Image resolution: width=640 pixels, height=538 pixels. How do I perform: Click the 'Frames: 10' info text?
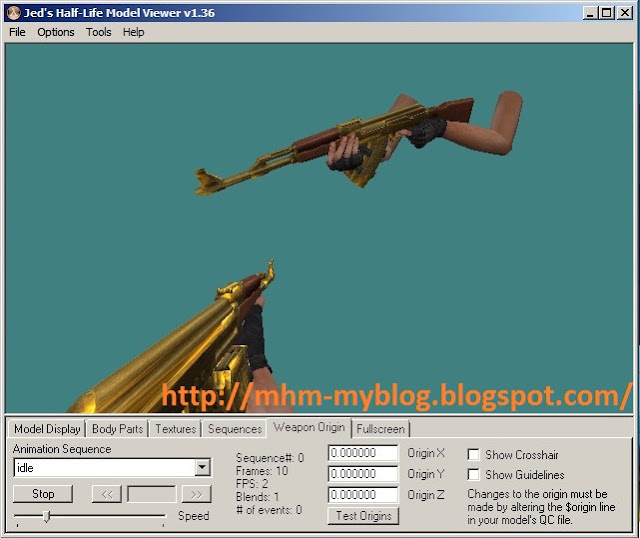pyautogui.click(x=262, y=471)
